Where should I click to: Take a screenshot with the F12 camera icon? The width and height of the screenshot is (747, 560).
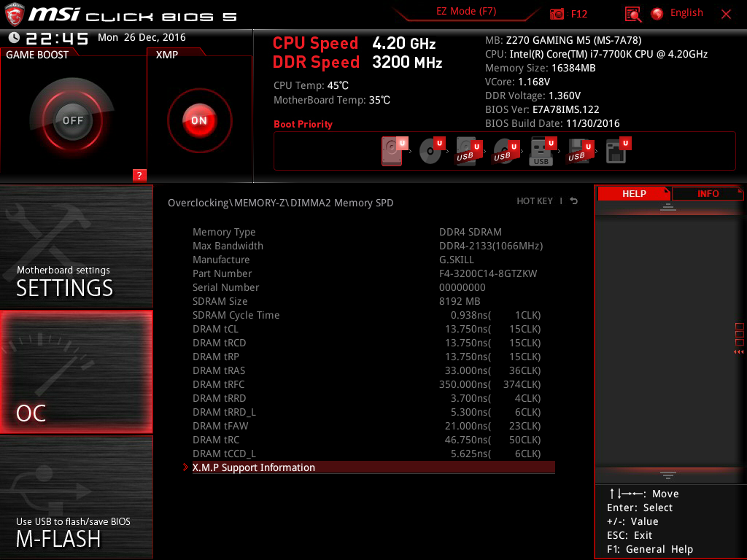pos(557,14)
